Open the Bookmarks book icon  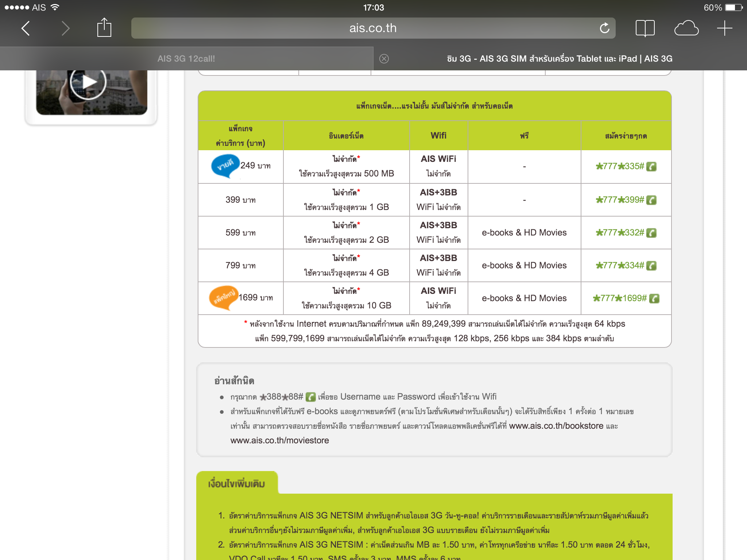pos(645,28)
